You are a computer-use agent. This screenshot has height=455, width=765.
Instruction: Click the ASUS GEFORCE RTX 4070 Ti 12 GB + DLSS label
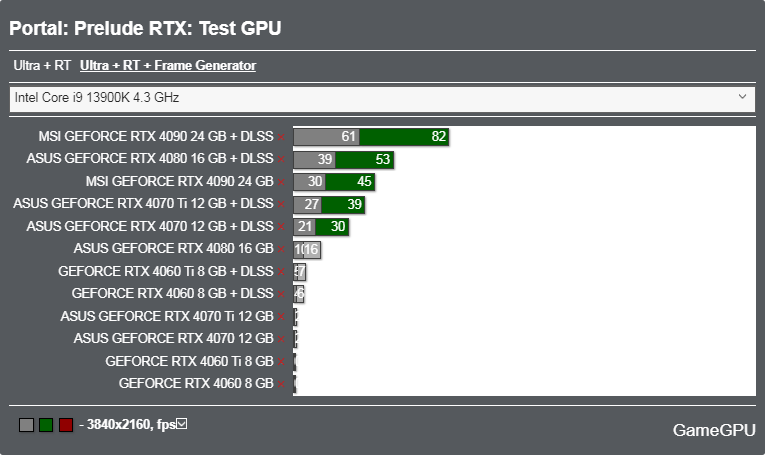(x=143, y=203)
